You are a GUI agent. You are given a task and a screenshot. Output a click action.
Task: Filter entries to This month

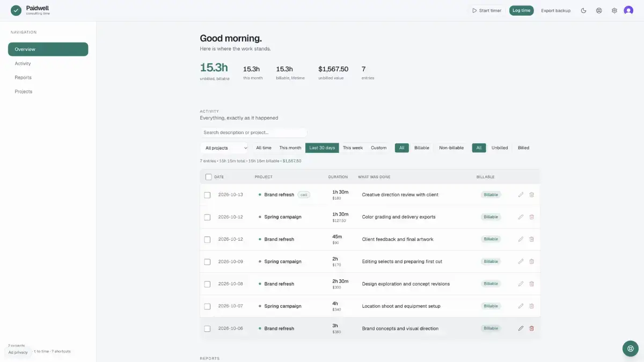click(x=290, y=148)
